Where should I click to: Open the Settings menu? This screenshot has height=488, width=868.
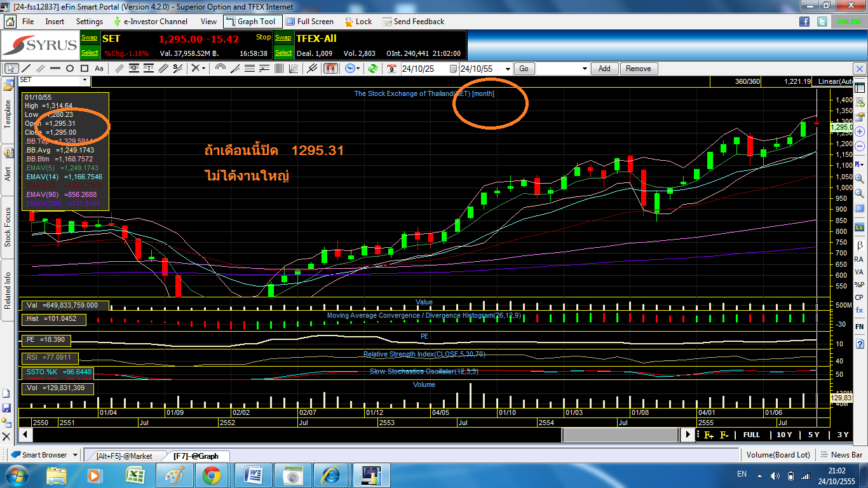coord(90,22)
